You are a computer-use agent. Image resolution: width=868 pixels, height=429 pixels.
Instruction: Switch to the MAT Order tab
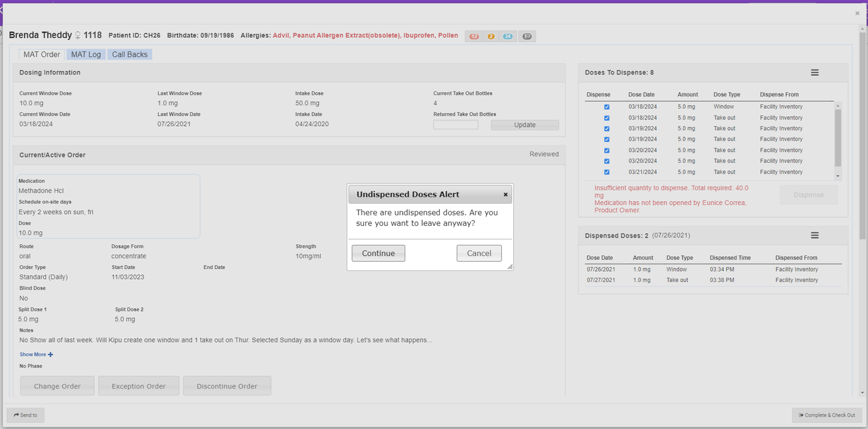tap(42, 54)
